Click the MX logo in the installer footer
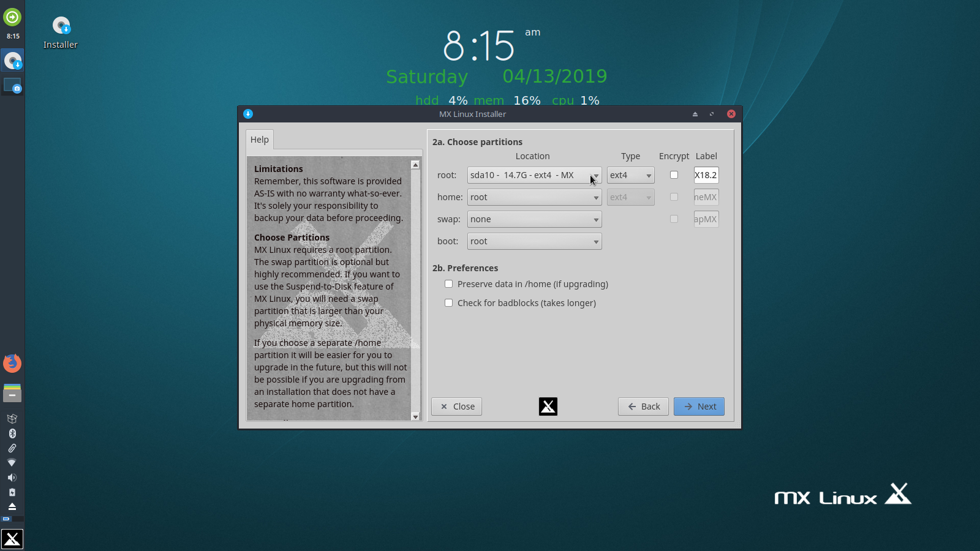 coord(548,407)
